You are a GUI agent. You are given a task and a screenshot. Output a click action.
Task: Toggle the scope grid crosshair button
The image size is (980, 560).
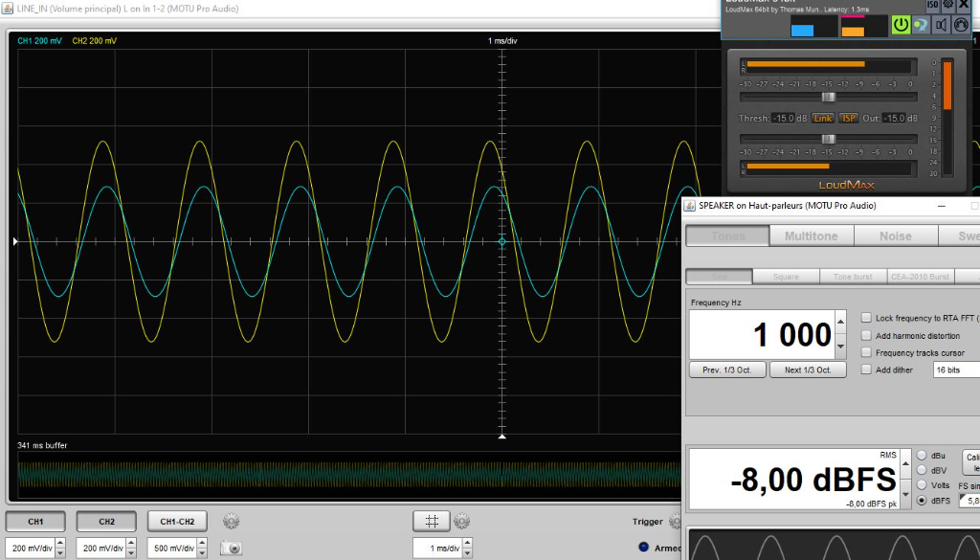click(x=432, y=522)
